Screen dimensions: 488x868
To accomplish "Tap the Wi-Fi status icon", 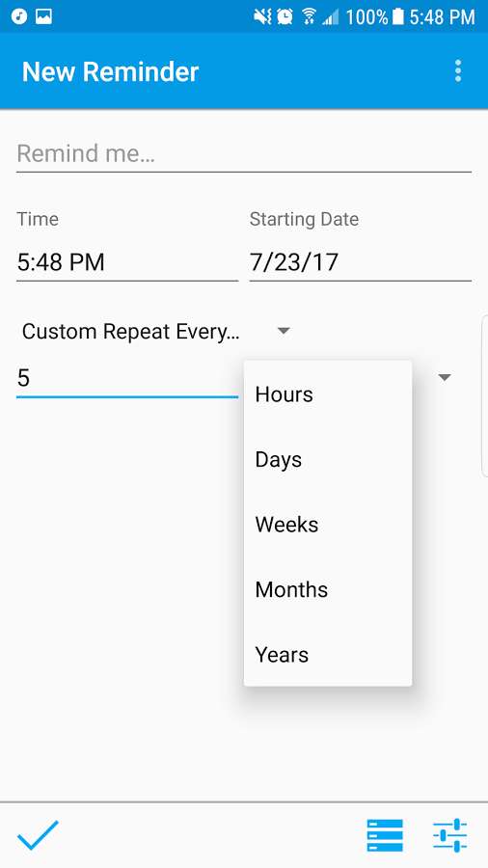I will click(x=309, y=16).
